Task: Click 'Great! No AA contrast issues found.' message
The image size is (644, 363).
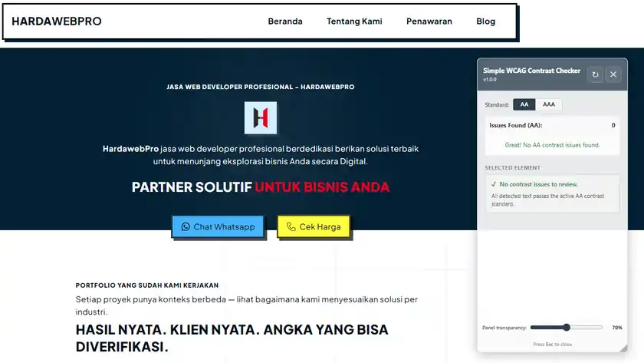Action: coord(552,145)
